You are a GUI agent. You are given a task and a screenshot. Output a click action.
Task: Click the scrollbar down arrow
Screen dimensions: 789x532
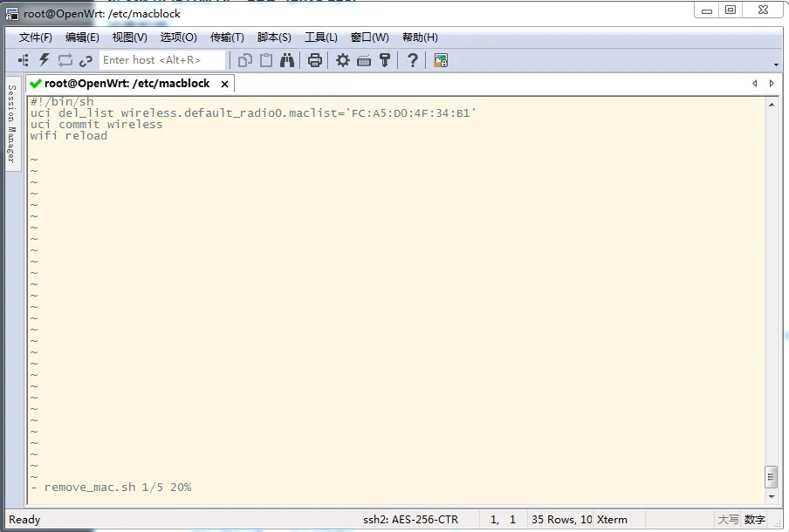point(772,497)
